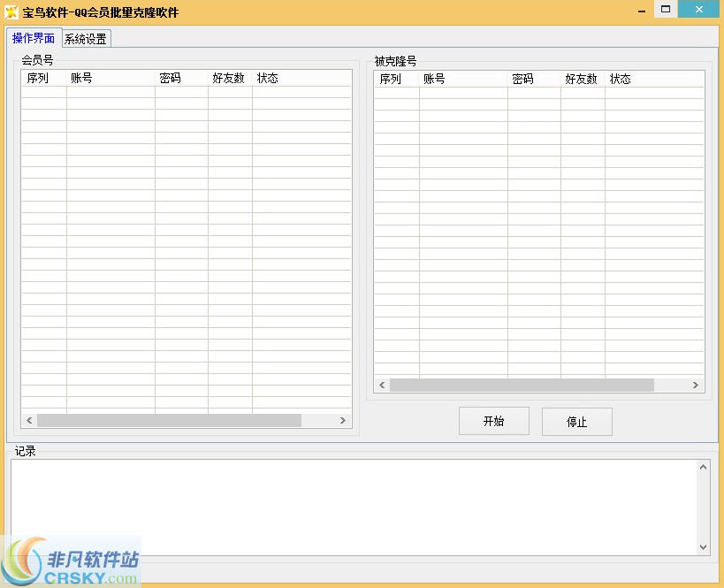Close the 宝鸟软件 window
The height and width of the screenshot is (588, 724).
(699, 9)
